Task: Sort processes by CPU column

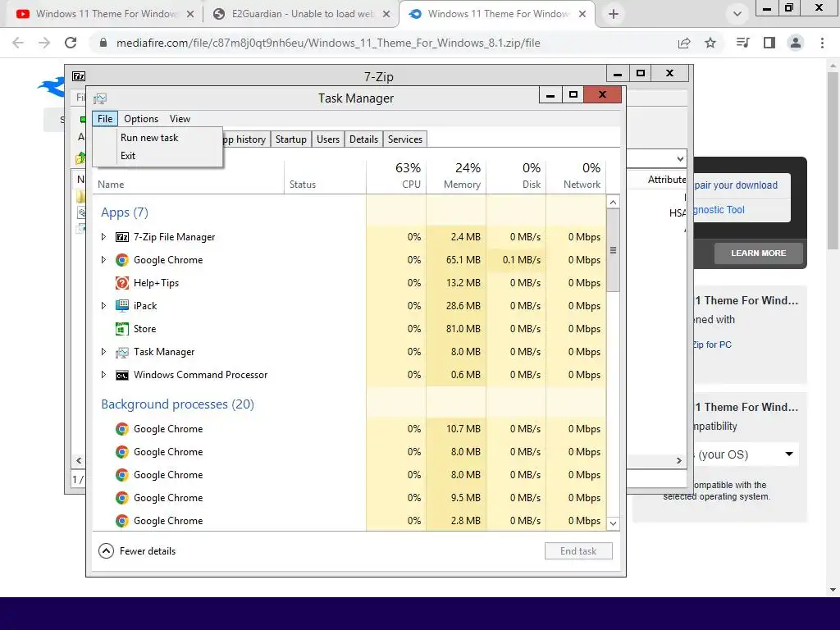Action: pos(396,176)
